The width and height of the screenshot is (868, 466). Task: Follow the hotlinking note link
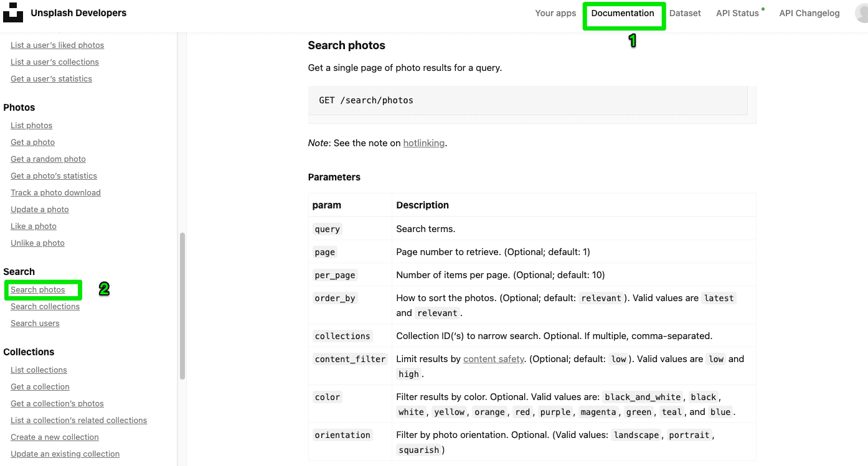tap(423, 143)
